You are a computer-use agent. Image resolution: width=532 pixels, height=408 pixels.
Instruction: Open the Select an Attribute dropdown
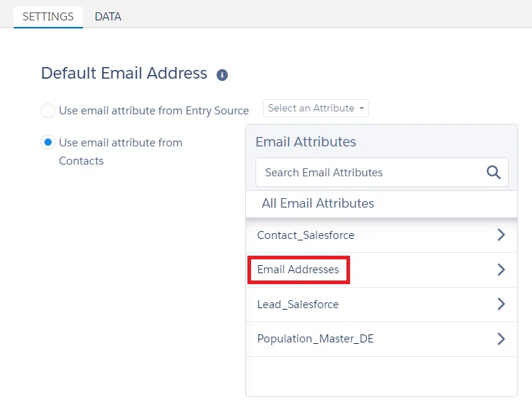tap(316, 109)
